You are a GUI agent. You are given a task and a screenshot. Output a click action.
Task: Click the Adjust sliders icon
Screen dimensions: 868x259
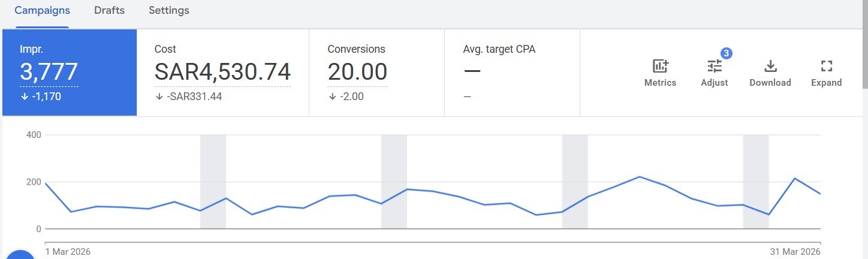pyautogui.click(x=714, y=67)
